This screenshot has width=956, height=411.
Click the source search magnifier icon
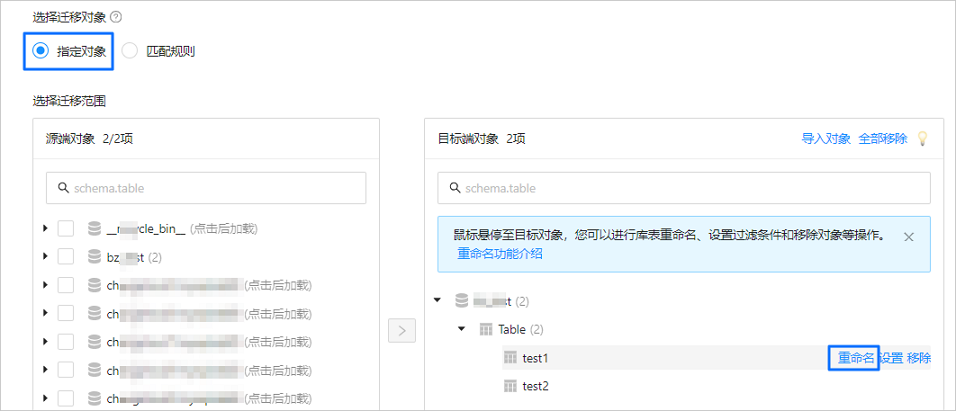point(63,188)
